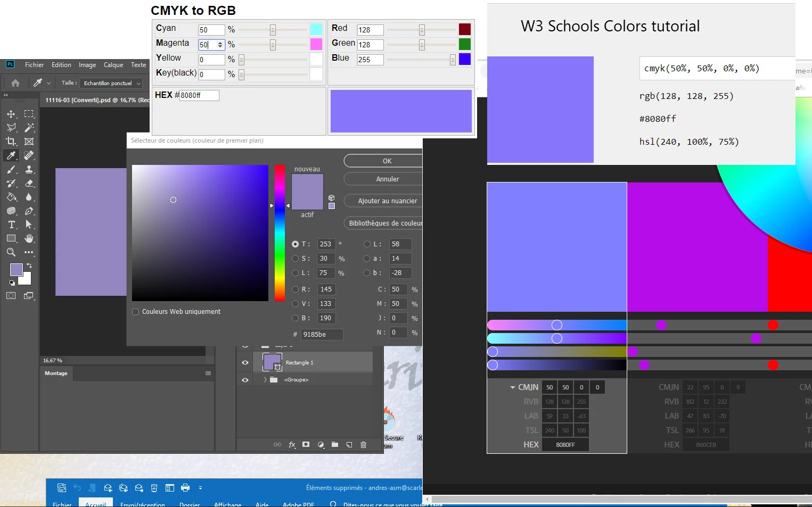The height and width of the screenshot is (507, 812).
Task: Select the Rectangular Marquee tool
Action: (29, 114)
